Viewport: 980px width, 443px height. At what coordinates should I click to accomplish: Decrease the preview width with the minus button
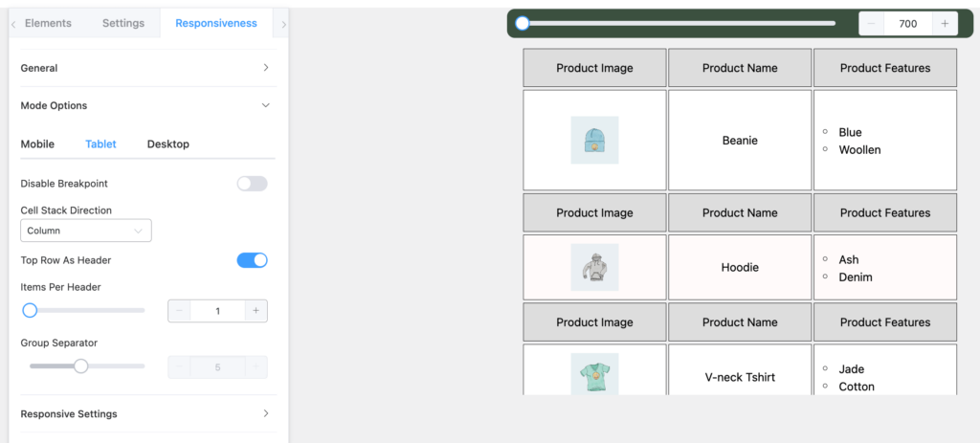871,24
